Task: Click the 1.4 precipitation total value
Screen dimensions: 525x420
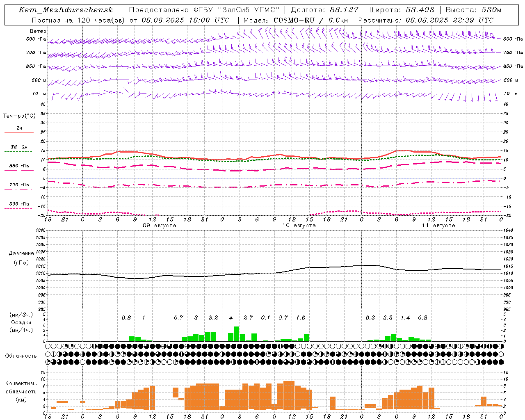Action: [405, 318]
